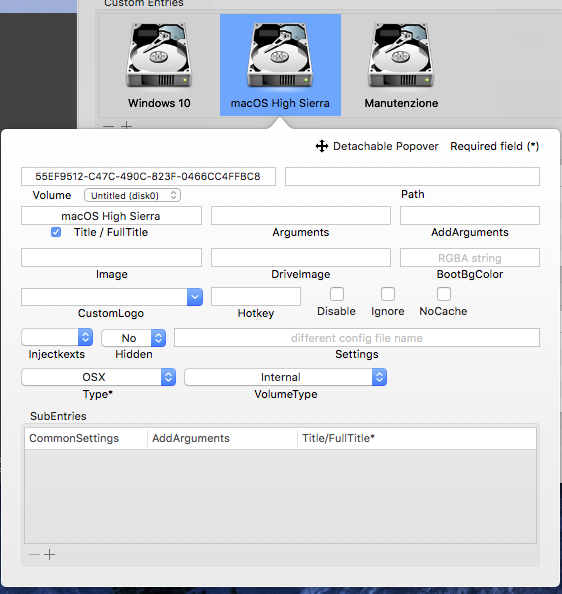Click the Arguments input field
The height and width of the screenshot is (594, 562).
[301, 216]
